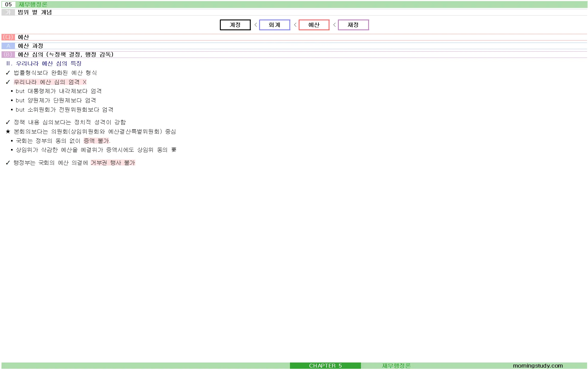Viewport: 588px width, 370px height.
Task: Select the bullet but 양원제가 단원제보다 엄격
Action: 56,100
